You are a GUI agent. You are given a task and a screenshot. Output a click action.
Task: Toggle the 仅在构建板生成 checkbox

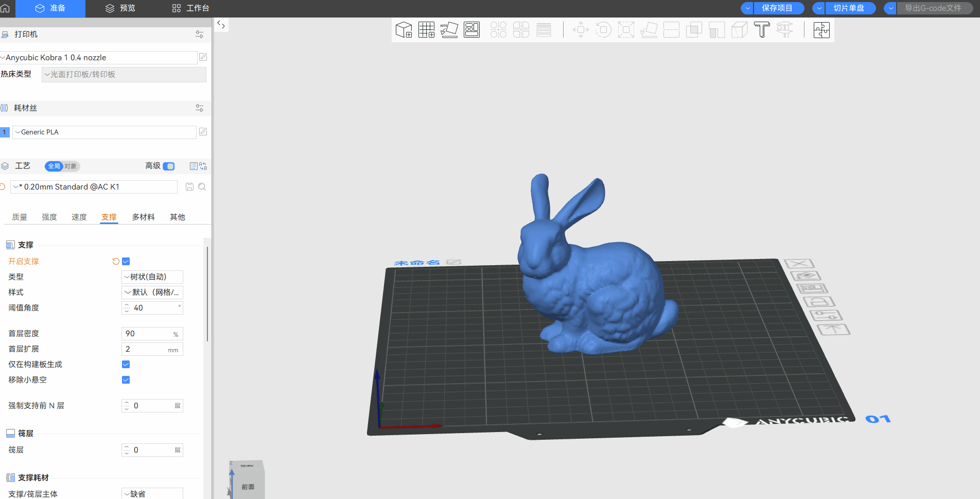[126, 365]
